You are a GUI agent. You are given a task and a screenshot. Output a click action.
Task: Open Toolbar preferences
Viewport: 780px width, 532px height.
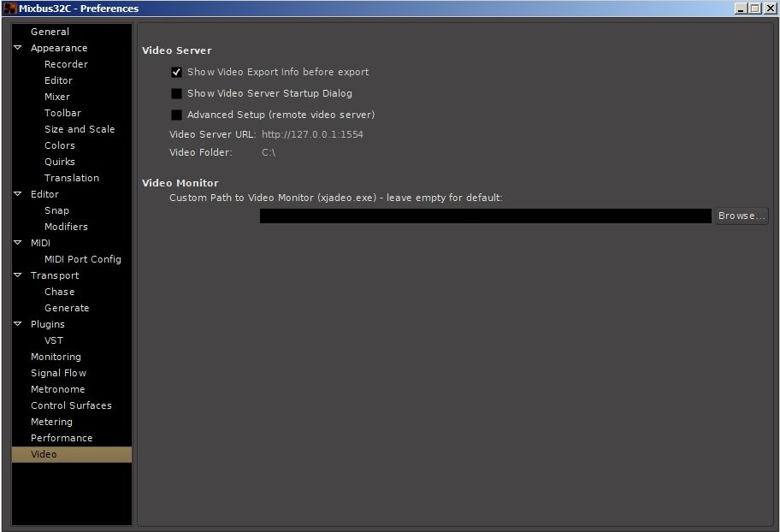[62, 113]
